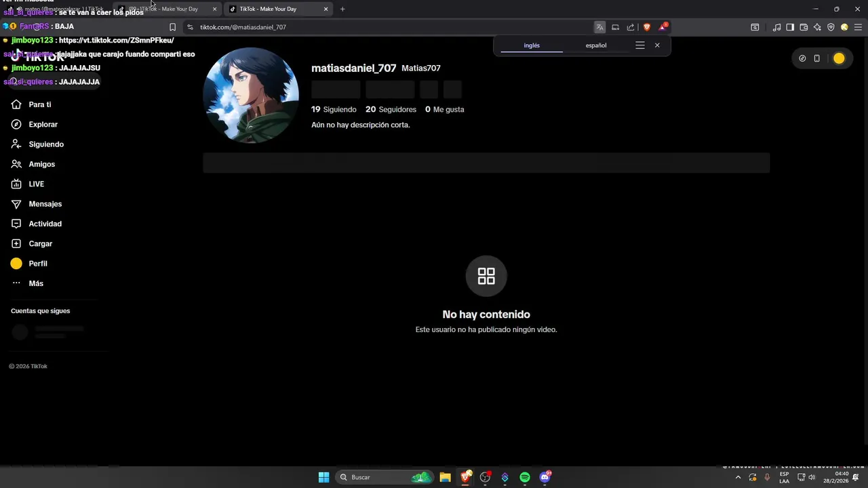This screenshot has width=868, height=488.
Task: Toggle the browser sidebar panel icon
Action: tap(790, 27)
